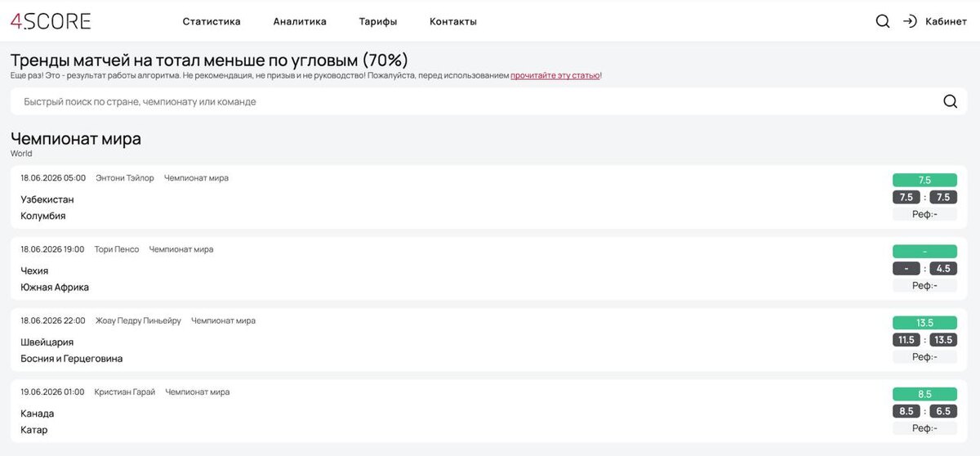This screenshot has width=980, height=456.
Task: Open the Контакты page
Action: click(x=453, y=21)
